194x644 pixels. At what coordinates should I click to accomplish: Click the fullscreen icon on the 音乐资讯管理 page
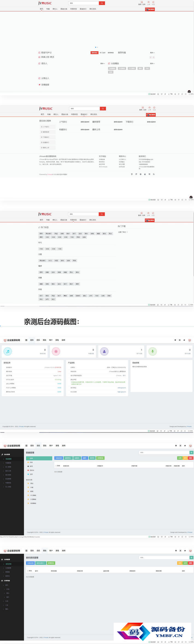(180, 551)
